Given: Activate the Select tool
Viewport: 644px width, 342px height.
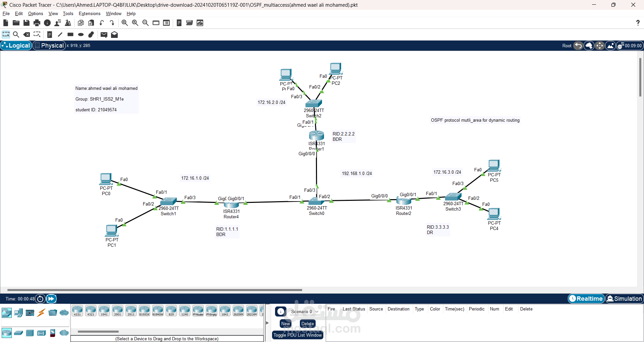Looking at the screenshot, I should click(6, 35).
